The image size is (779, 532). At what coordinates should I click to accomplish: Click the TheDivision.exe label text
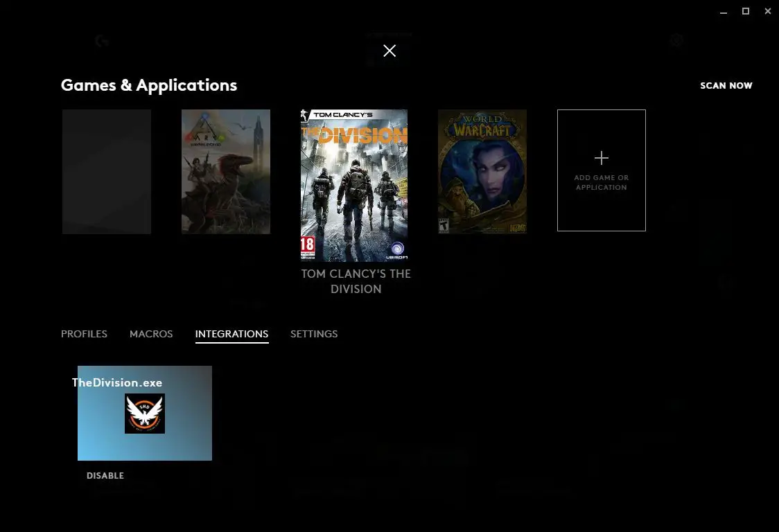117,382
